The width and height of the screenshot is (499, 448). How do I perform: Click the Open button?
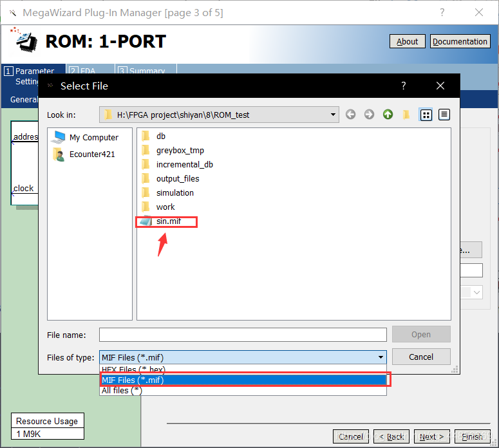click(x=421, y=335)
